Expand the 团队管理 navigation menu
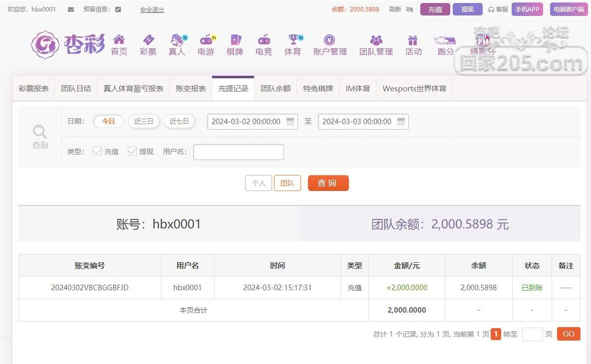 [376, 45]
